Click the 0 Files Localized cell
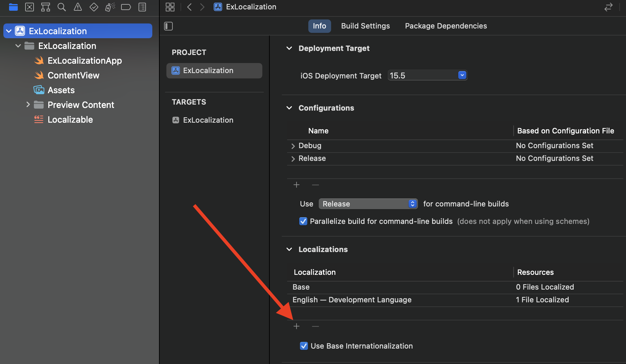 click(545, 287)
